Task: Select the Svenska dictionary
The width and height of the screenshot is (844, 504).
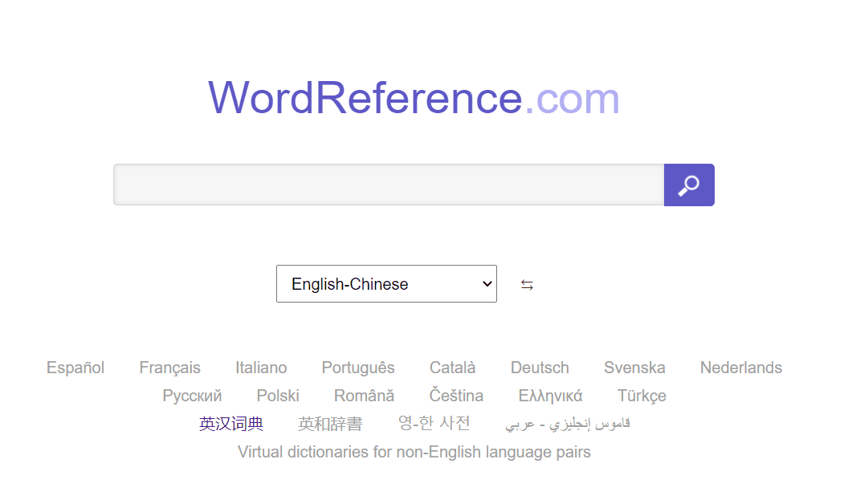Action: pos(634,368)
